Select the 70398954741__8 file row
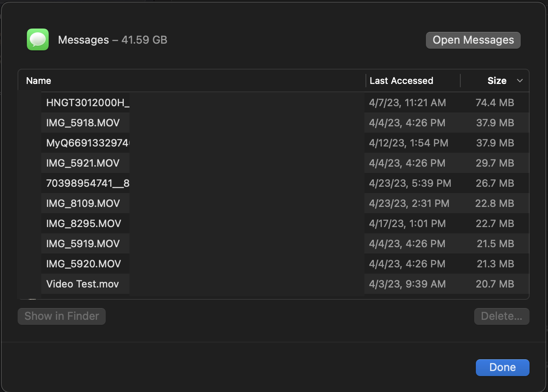This screenshot has height=392, width=548. click(x=88, y=183)
